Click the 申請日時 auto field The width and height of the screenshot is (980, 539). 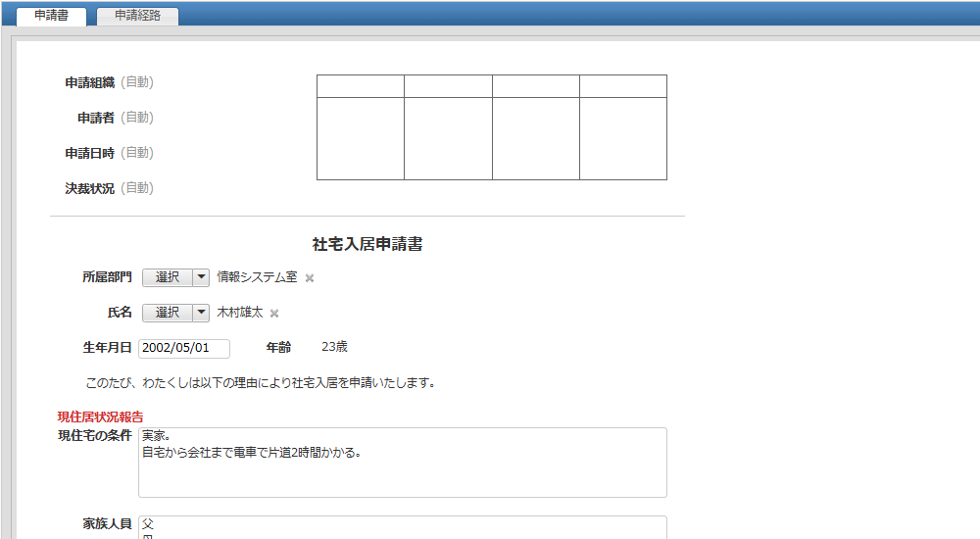coord(136,153)
